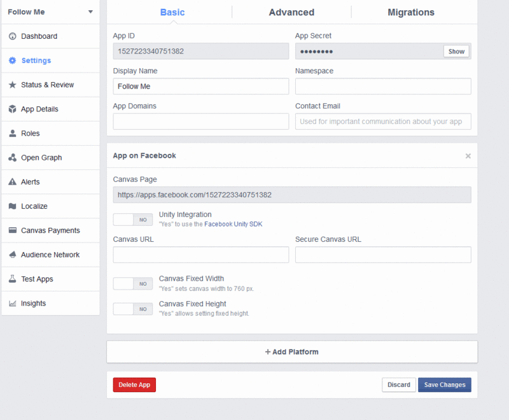The width and height of the screenshot is (509, 420).
Task: Click the Alerts warning triangle icon
Action: tap(12, 182)
